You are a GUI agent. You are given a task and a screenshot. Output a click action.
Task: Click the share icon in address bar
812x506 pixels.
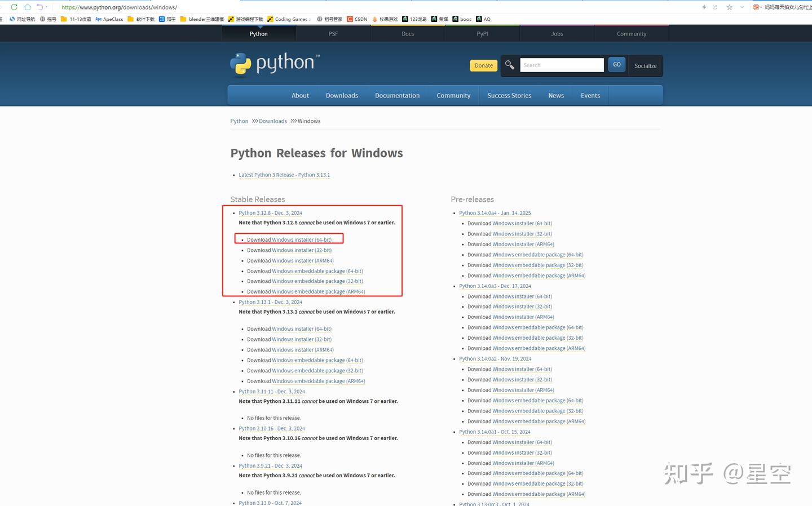[715, 7]
